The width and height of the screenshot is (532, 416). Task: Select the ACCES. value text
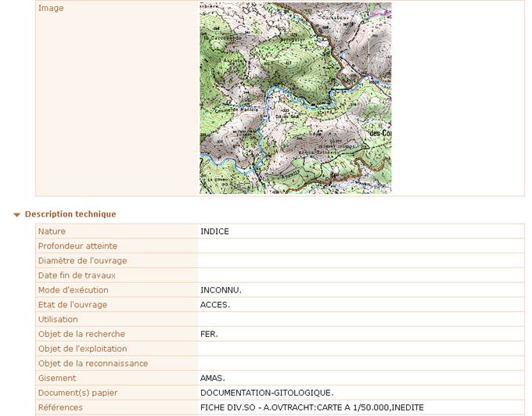pyautogui.click(x=215, y=305)
